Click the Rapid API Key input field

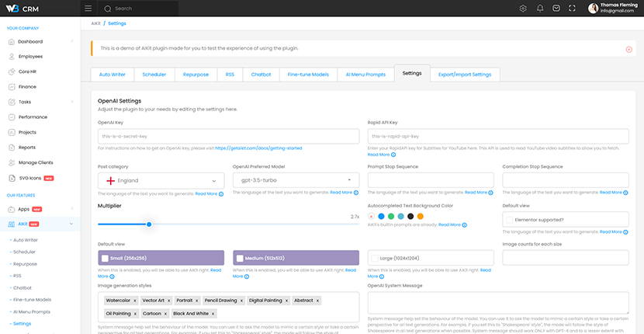pos(498,136)
